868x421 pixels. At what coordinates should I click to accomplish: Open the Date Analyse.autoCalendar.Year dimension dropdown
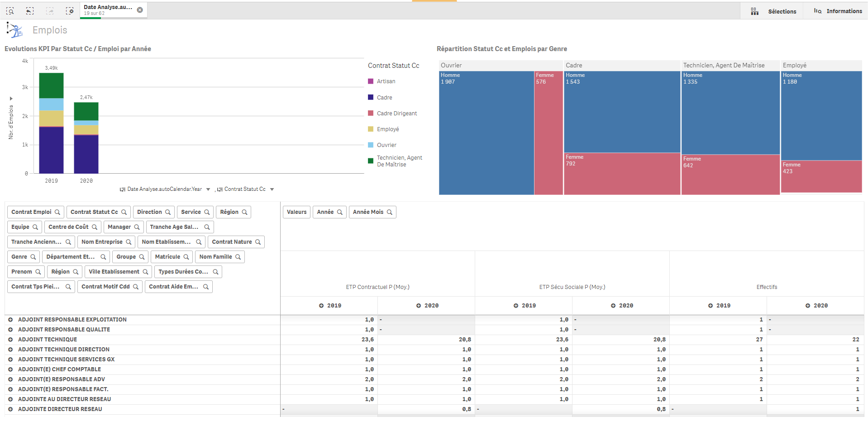[208, 189]
